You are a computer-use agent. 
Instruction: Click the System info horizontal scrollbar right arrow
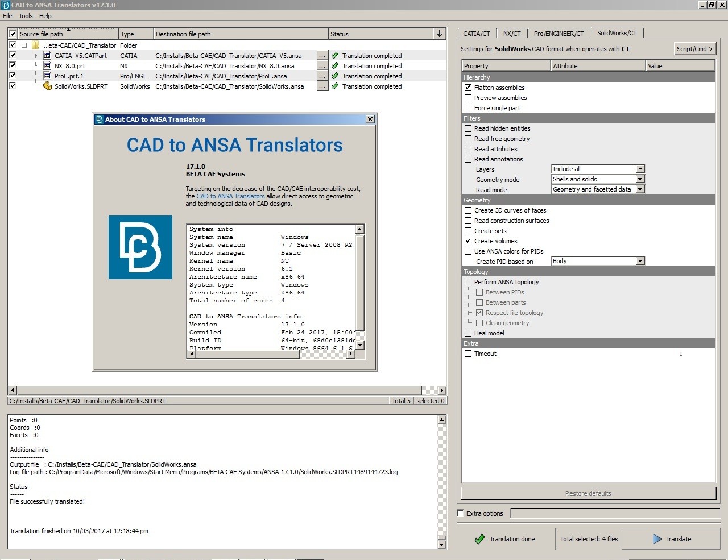point(351,354)
